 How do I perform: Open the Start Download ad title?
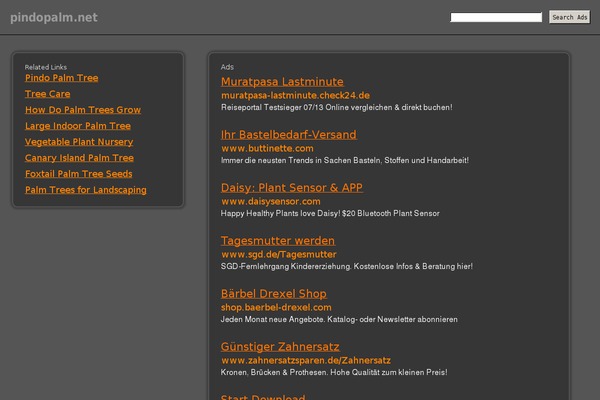point(263,397)
